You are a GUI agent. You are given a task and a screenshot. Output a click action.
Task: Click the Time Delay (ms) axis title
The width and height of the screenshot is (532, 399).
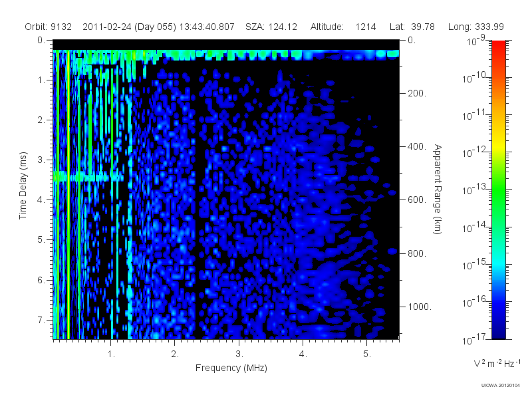(23, 186)
